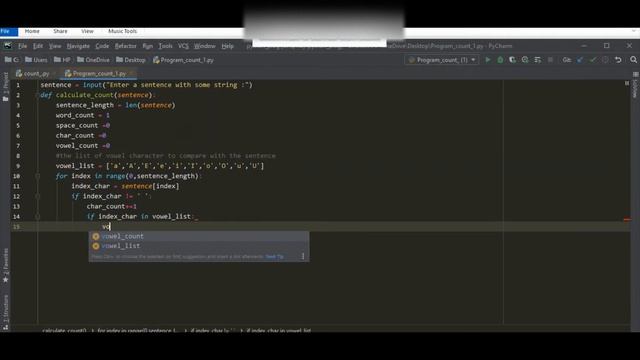Viewport: 640px width, 360px height.
Task: Open the Project tool window sidebar button
Action: (x=5, y=87)
